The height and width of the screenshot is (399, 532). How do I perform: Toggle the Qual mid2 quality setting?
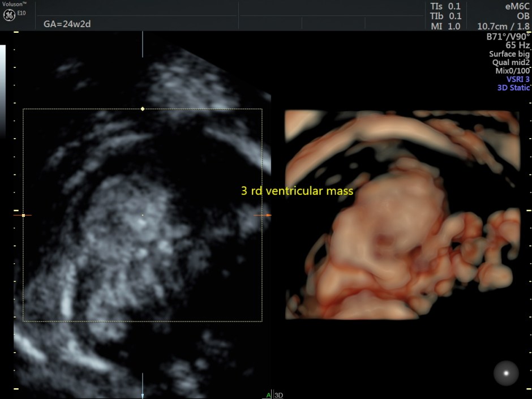coord(510,62)
